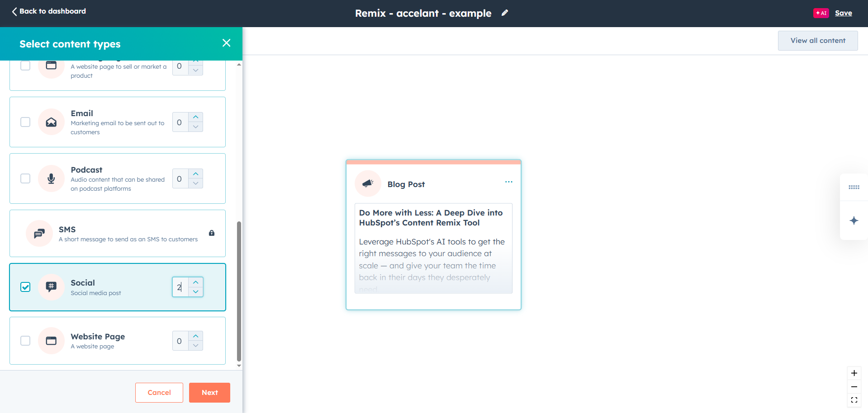868x413 pixels.
Task: Decrease Website Page count with down arrow
Action: pyautogui.click(x=195, y=346)
